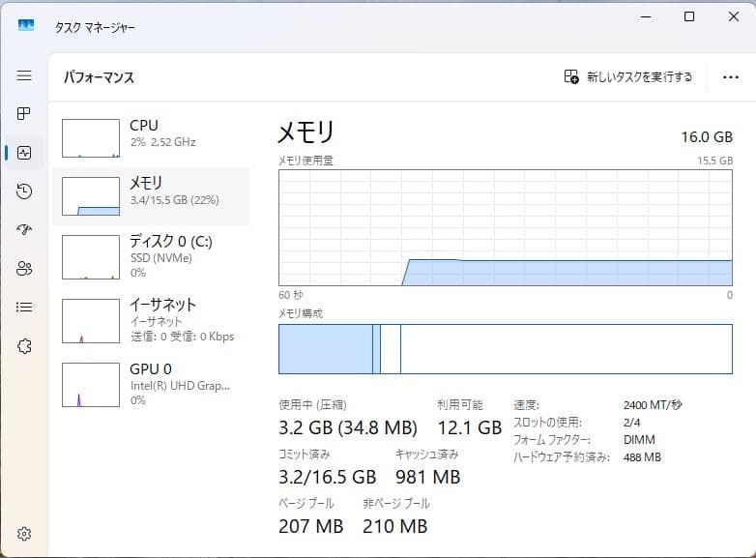Open the App history icon
Viewport: 756px width, 558px height.
(24, 191)
